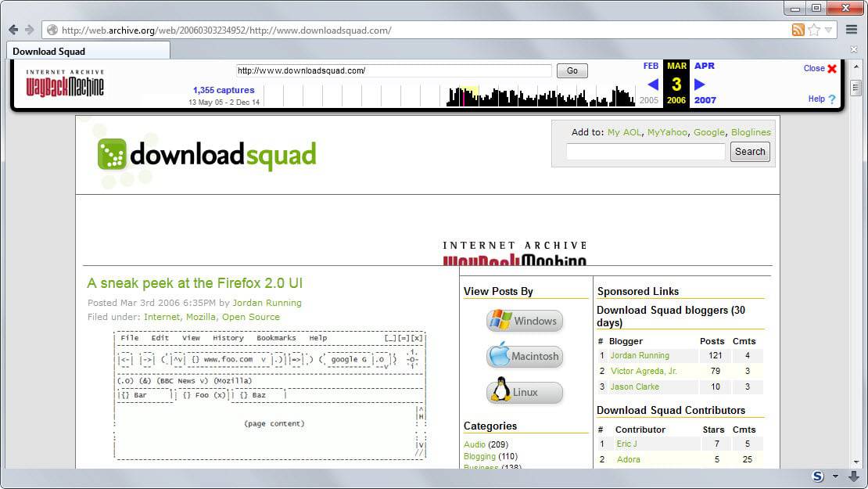Click the Download Squad site logo

(x=206, y=154)
